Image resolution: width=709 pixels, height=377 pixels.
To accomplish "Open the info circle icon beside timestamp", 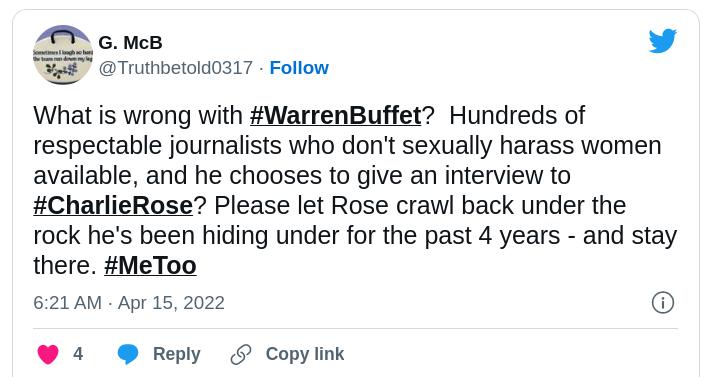I will pos(663,302).
